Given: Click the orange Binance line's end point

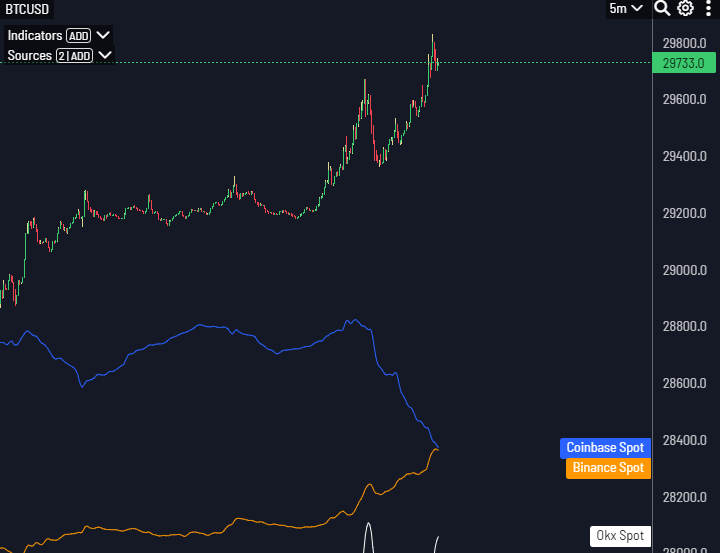Looking at the screenshot, I should pyautogui.click(x=437, y=450).
